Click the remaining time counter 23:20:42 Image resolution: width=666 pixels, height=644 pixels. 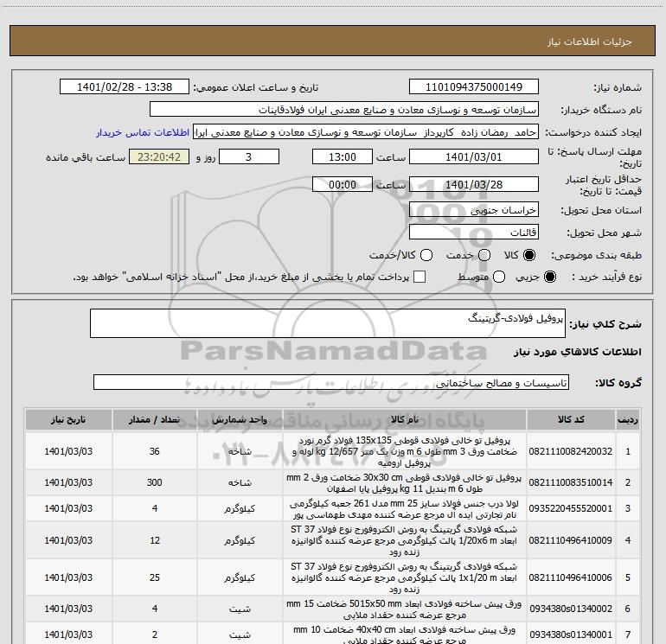159,156
